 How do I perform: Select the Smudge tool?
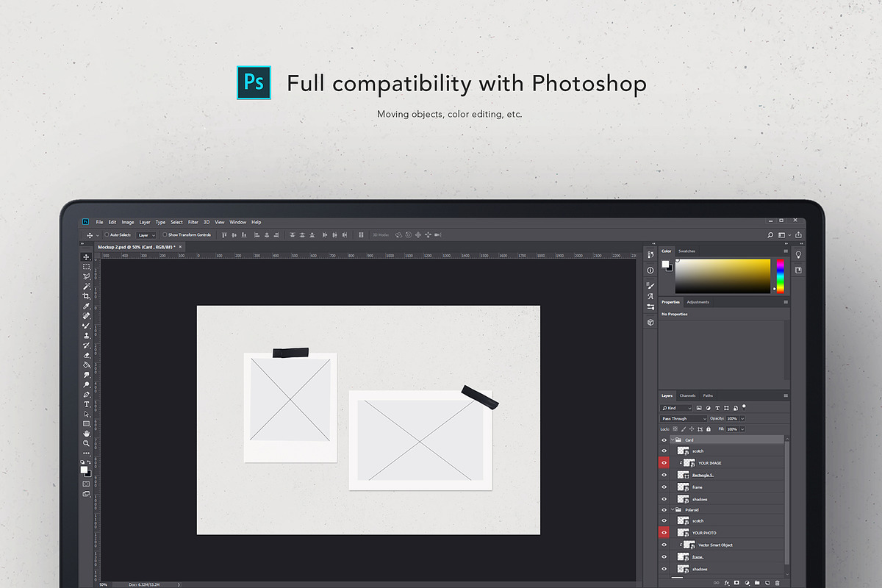tap(86, 375)
